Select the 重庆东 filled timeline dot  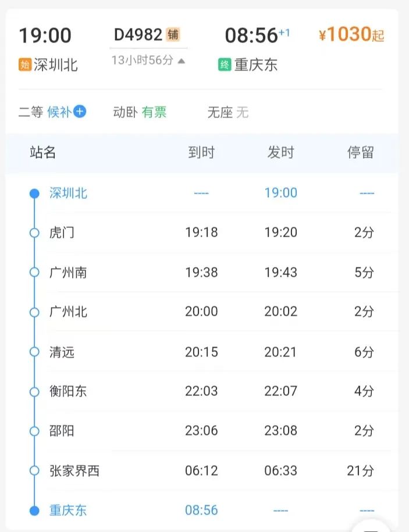pyautogui.click(x=34, y=510)
